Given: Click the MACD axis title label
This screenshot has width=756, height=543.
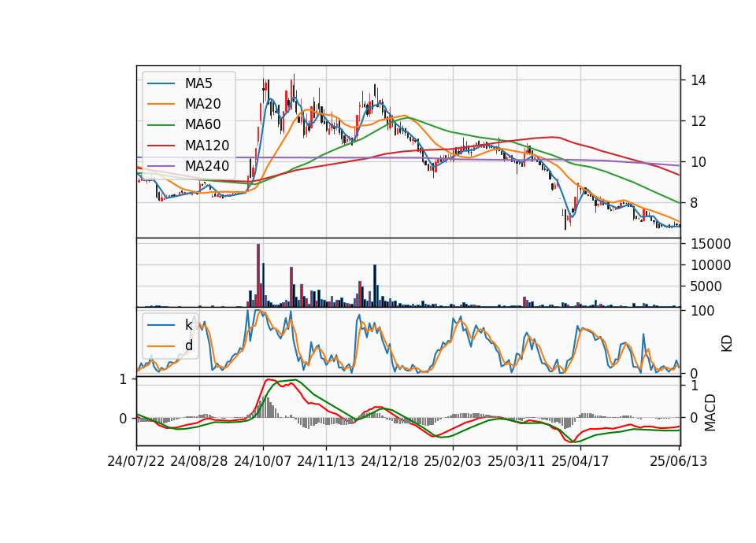Looking at the screenshot, I should point(710,412).
